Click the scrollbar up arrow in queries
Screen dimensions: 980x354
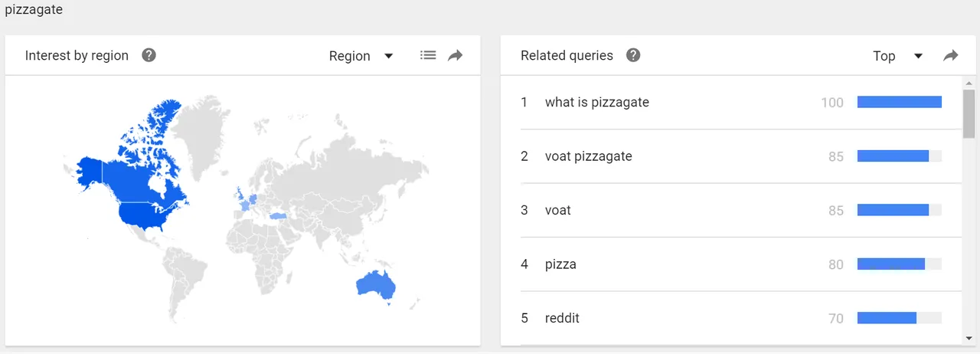tap(969, 82)
